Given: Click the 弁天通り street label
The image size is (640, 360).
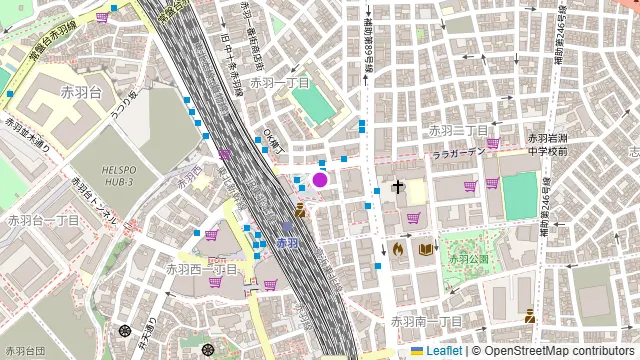Looking at the screenshot, I should (147, 333).
